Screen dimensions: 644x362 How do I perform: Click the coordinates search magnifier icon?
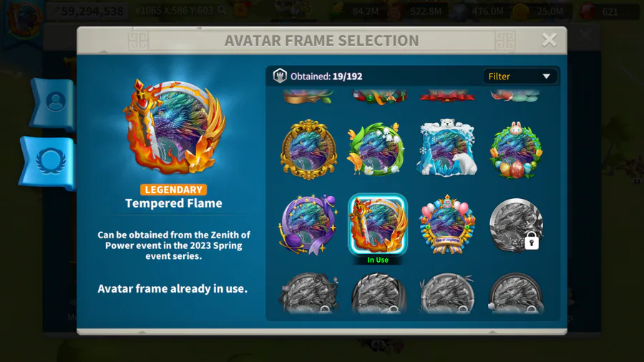pyautogui.click(x=222, y=11)
